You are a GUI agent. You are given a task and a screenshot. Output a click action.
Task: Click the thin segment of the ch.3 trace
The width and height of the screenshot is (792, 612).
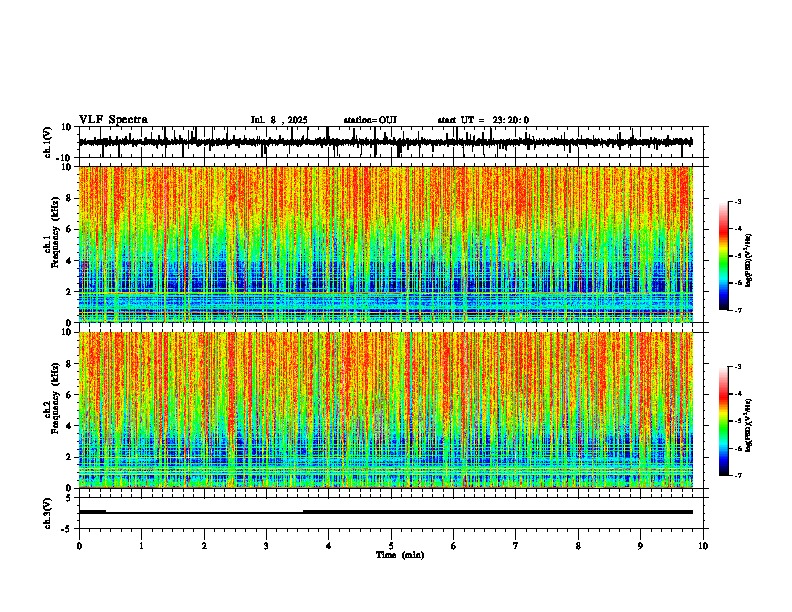pyautogui.click(x=204, y=513)
